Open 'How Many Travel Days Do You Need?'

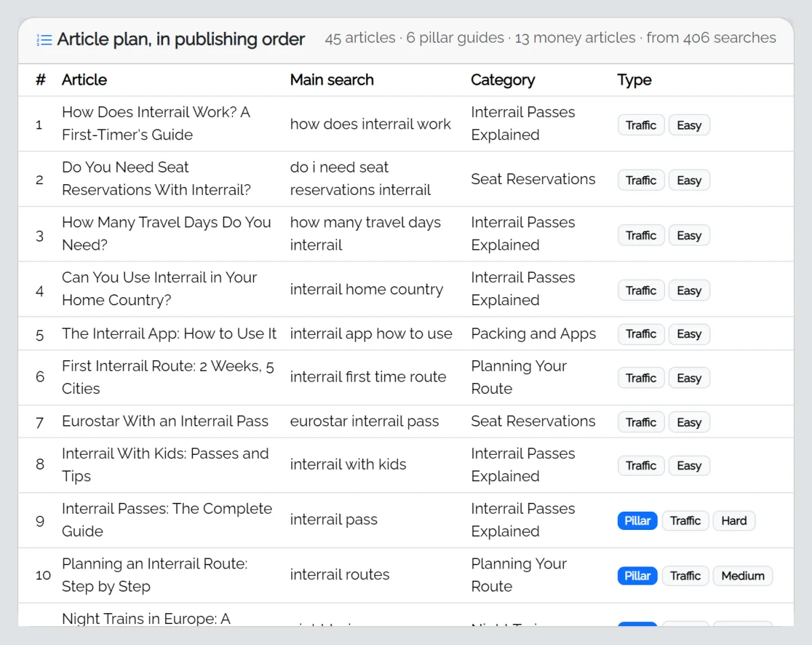point(166,233)
